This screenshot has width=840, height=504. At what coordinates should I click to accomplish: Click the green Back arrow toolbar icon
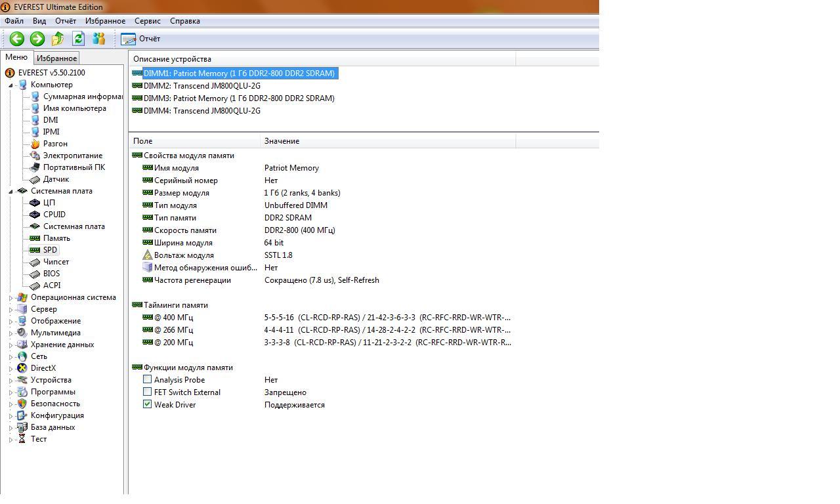click(16, 39)
